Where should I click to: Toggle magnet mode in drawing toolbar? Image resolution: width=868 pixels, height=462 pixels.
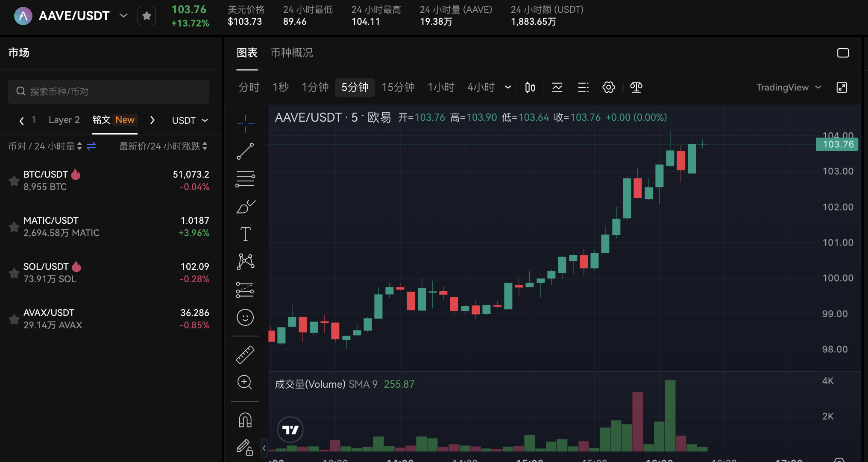(245, 420)
